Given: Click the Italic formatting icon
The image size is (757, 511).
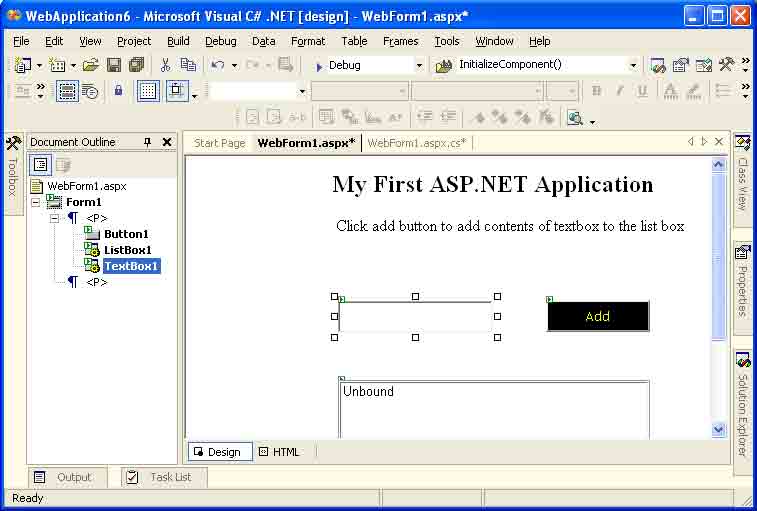Looking at the screenshot, I should pyautogui.click(x=620, y=91).
